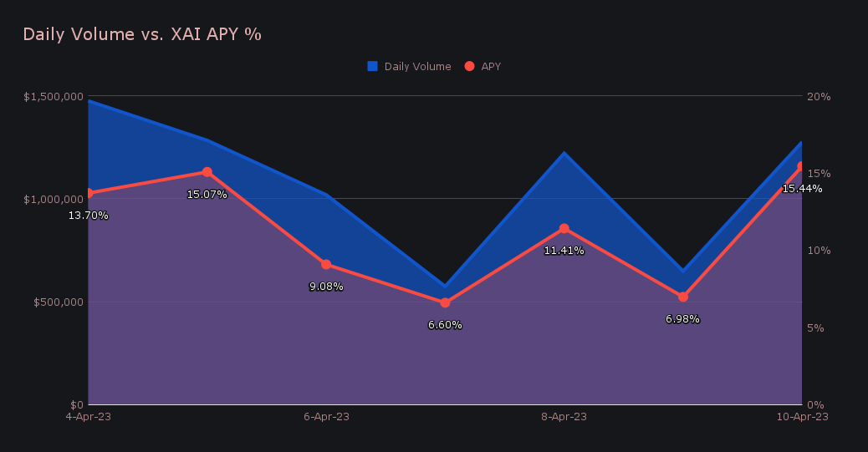Click the 6-Apr-23 date label

point(326,416)
